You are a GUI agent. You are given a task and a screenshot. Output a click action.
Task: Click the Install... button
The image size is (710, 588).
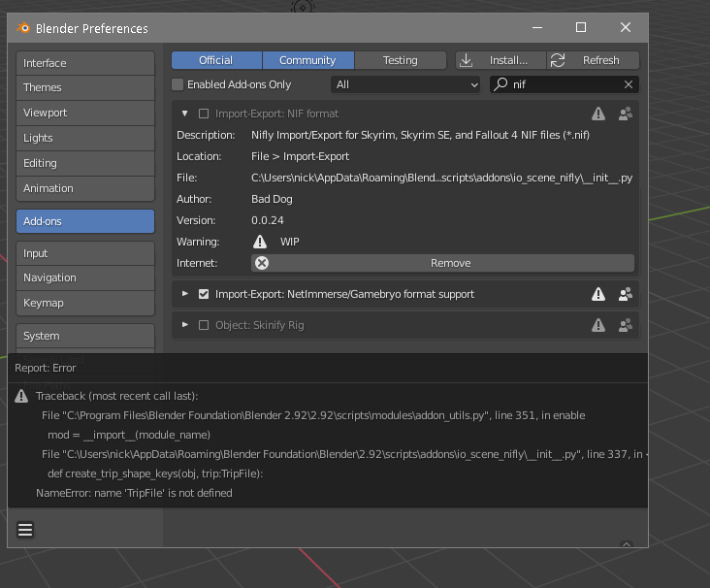coord(500,60)
